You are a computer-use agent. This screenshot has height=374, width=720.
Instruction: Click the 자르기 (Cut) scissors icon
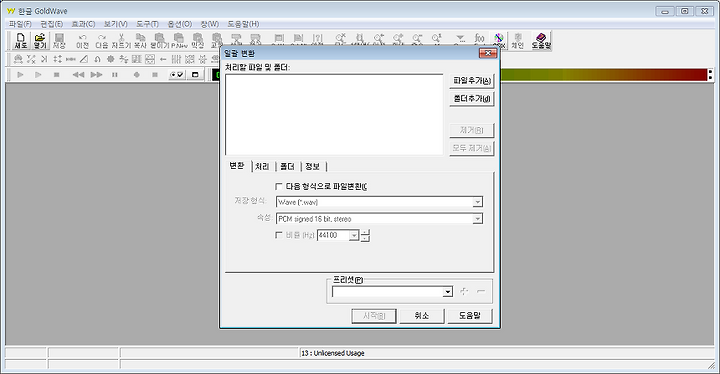[x=121, y=40]
